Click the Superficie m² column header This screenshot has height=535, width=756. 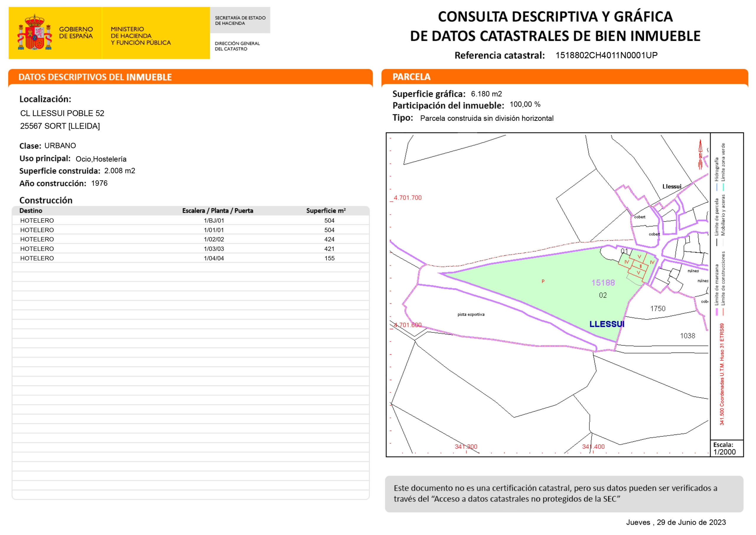[326, 211]
